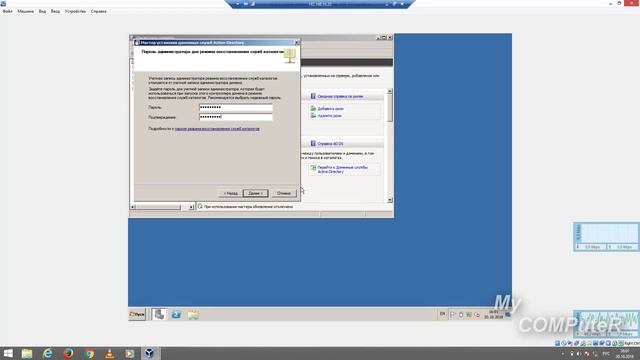This screenshot has height=360, width=640.
Task: Open File Explorer from host taskbar
Action: (27, 353)
